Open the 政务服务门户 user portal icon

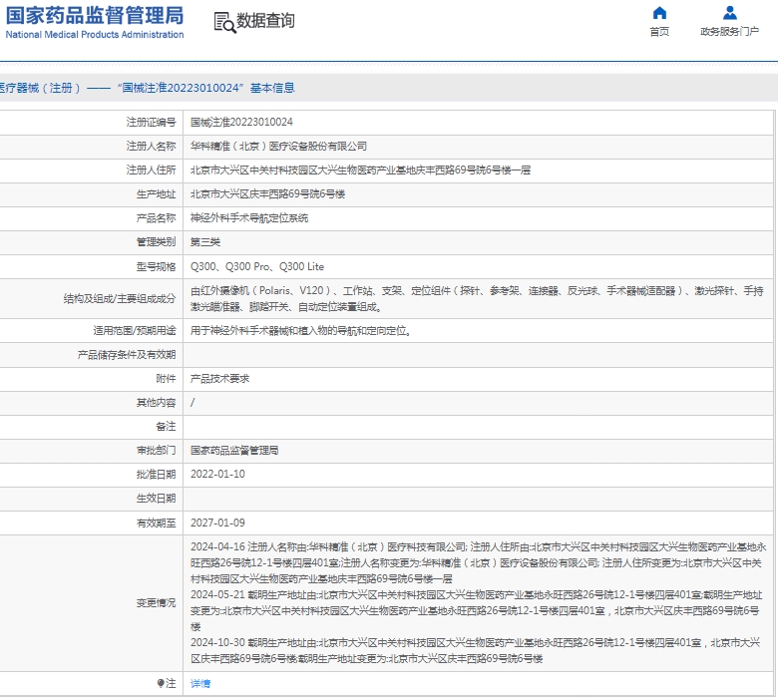730,12
